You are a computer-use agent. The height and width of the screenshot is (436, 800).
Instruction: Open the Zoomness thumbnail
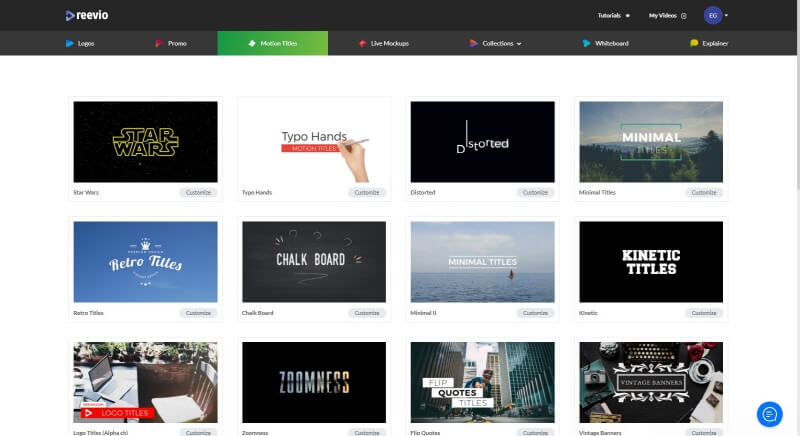click(x=314, y=382)
